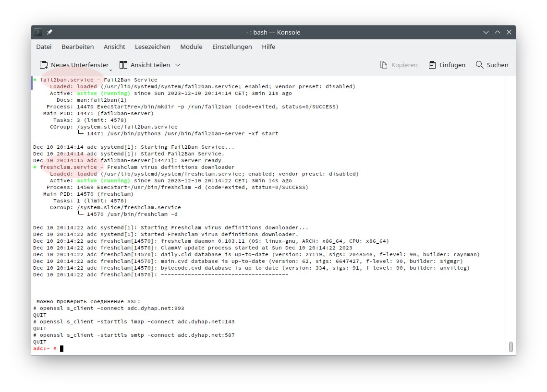Click the Suchen magnifier icon
Image resolution: width=547 pixels, height=392 pixels.
(479, 65)
